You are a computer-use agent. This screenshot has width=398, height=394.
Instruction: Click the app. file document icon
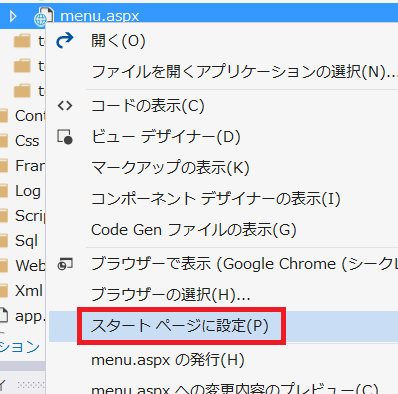pyautogui.click(x=3, y=315)
